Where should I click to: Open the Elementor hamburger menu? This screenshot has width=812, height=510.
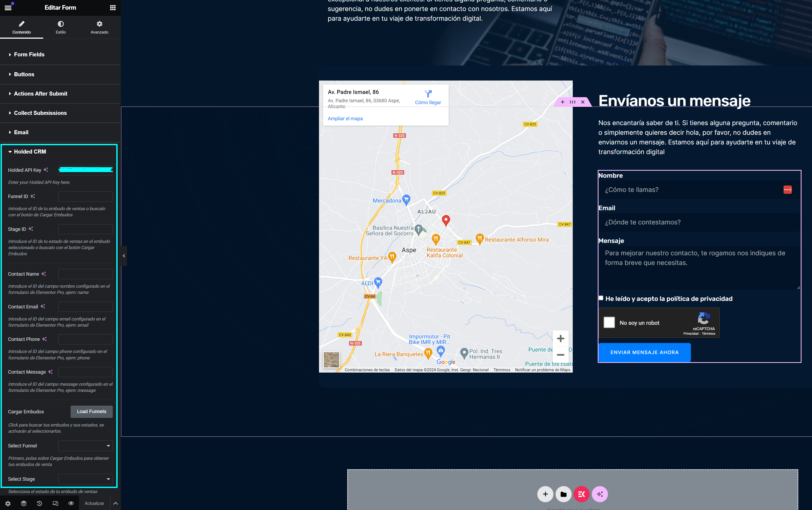8,8
